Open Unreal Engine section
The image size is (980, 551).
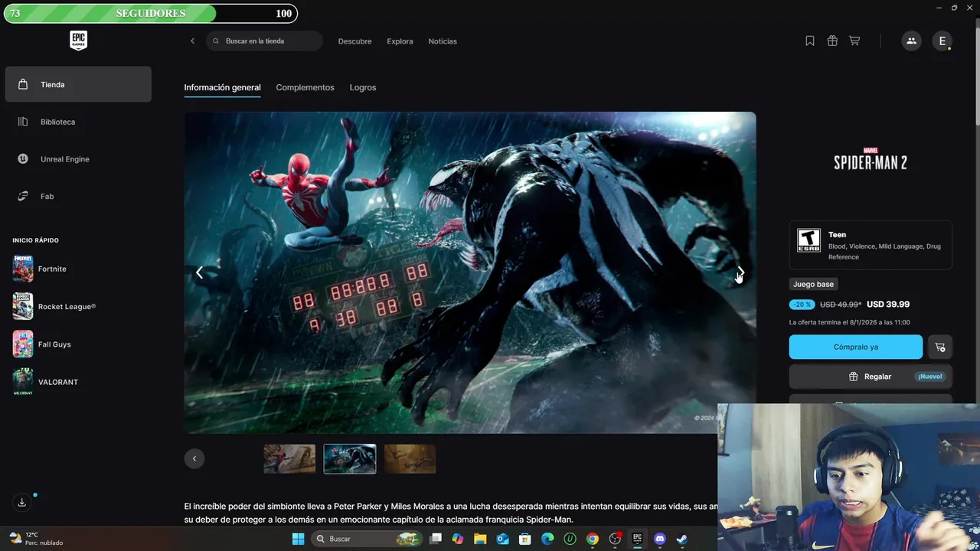pyautogui.click(x=78, y=159)
